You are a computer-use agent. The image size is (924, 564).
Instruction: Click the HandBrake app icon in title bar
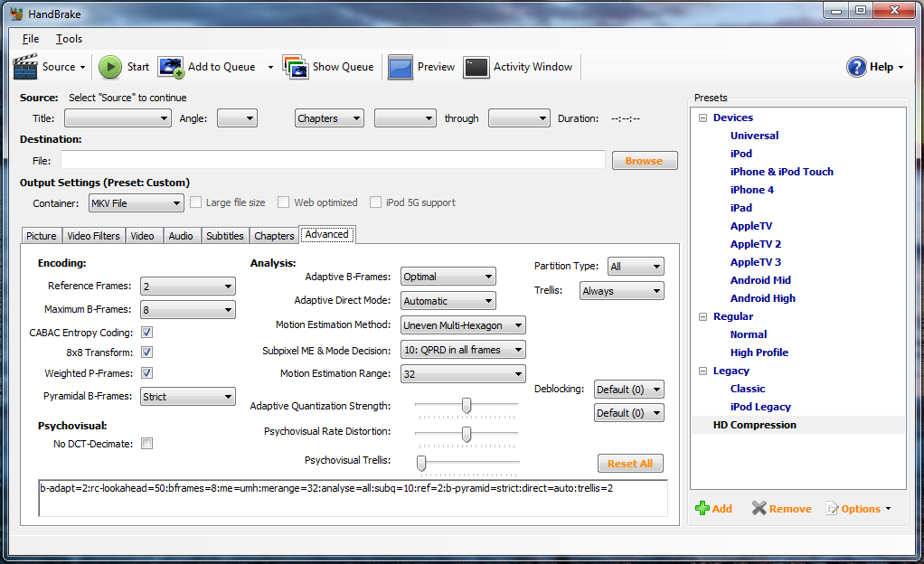16,14
